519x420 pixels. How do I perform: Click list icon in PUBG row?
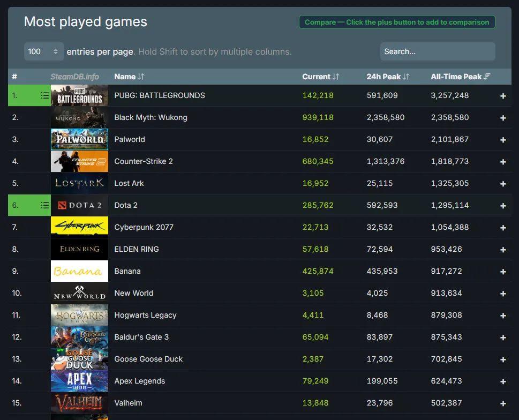pyautogui.click(x=45, y=95)
